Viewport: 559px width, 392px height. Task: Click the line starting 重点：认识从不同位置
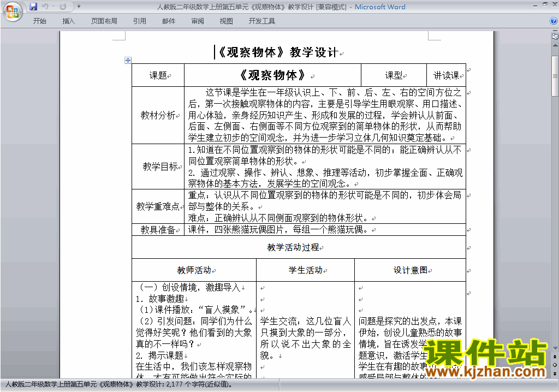click(325, 195)
